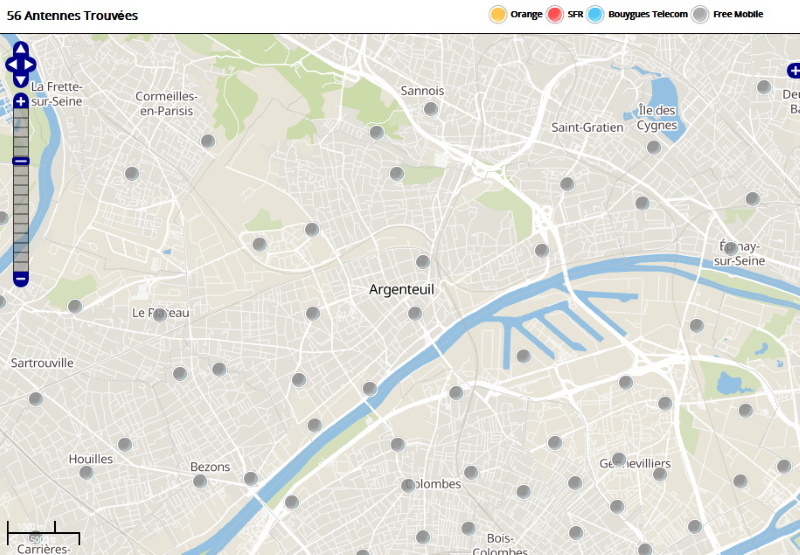
Task: Select the antenna marker below Île des Cygnes
Action: (x=654, y=147)
